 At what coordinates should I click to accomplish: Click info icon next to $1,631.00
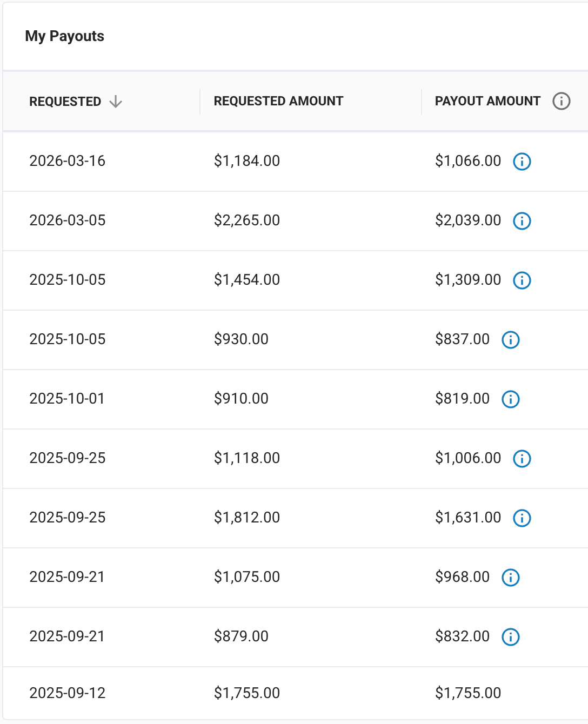[522, 518]
